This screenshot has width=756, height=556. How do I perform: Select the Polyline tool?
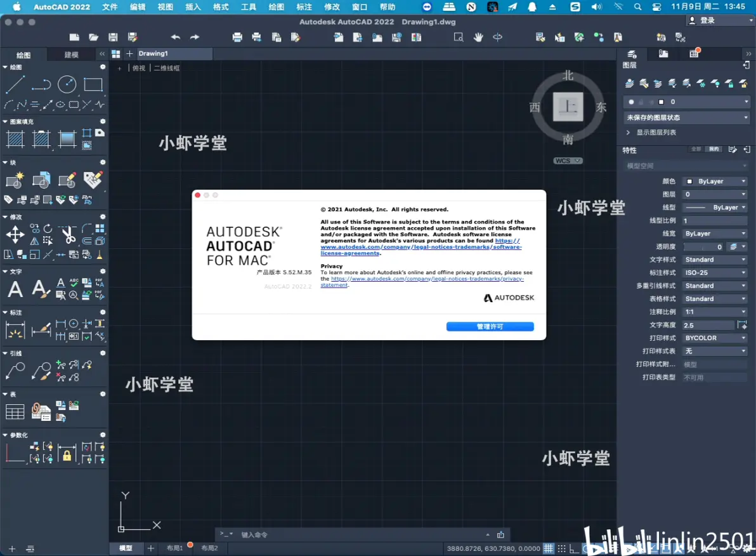click(41, 85)
